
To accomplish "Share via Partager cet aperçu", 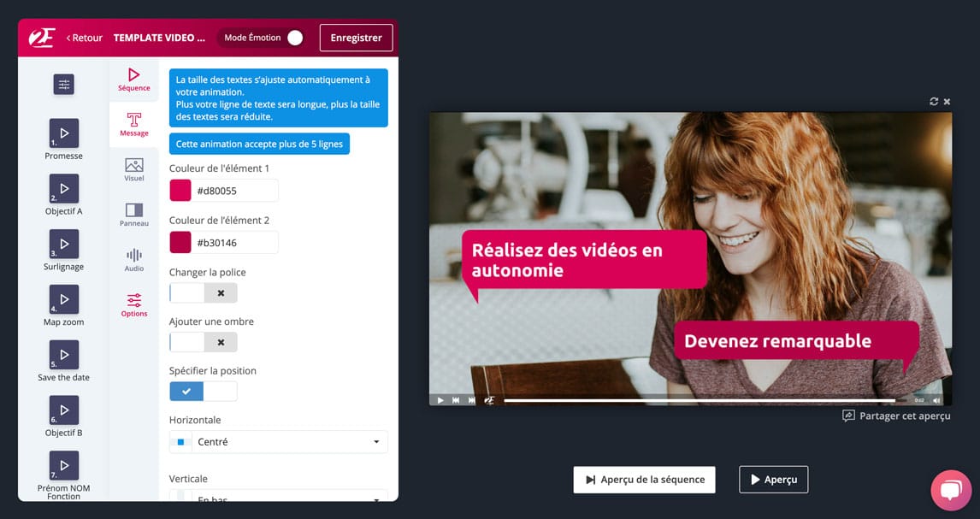I will (x=897, y=416).
